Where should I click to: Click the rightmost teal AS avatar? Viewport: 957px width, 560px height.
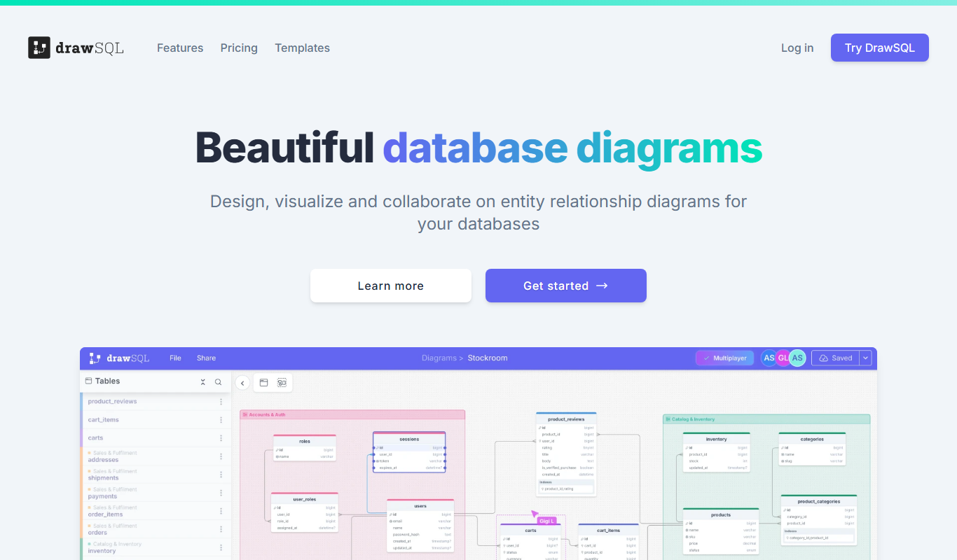797,358
